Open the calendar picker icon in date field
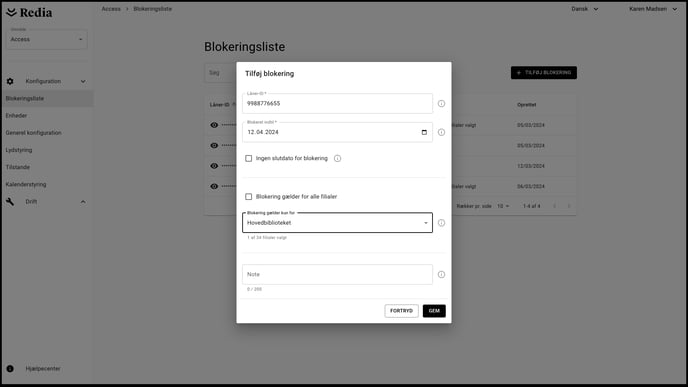This screenshot has height=387, width=688. point(424,132)
